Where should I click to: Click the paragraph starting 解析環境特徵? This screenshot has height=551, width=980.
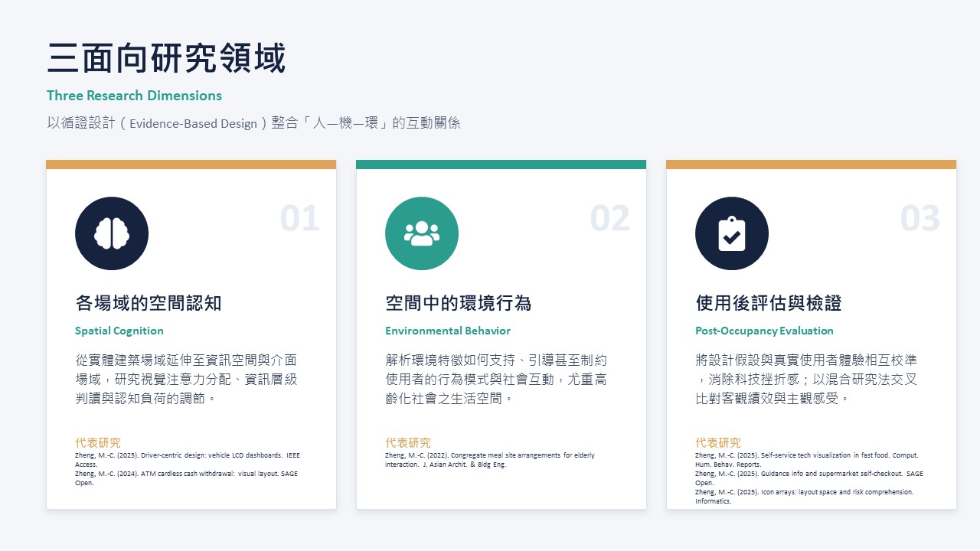click(x=496, y=379)
